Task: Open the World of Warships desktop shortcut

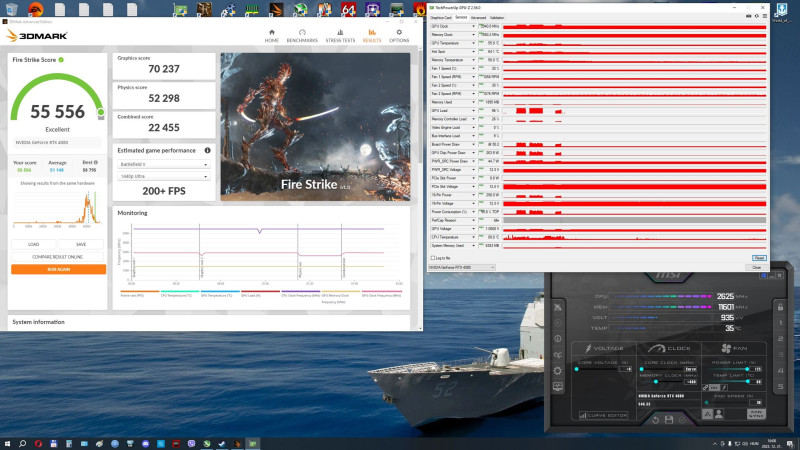Action: [x=781, y=12]
